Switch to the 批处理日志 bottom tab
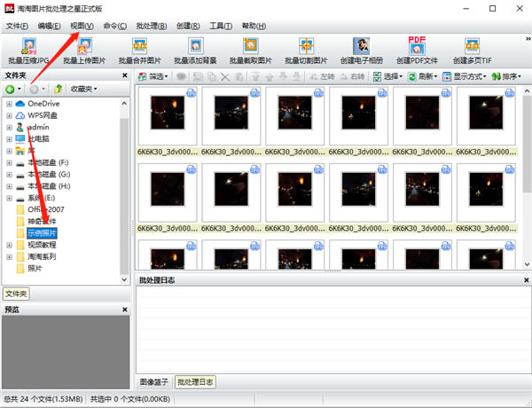The image size is (532, 408). 195,382
